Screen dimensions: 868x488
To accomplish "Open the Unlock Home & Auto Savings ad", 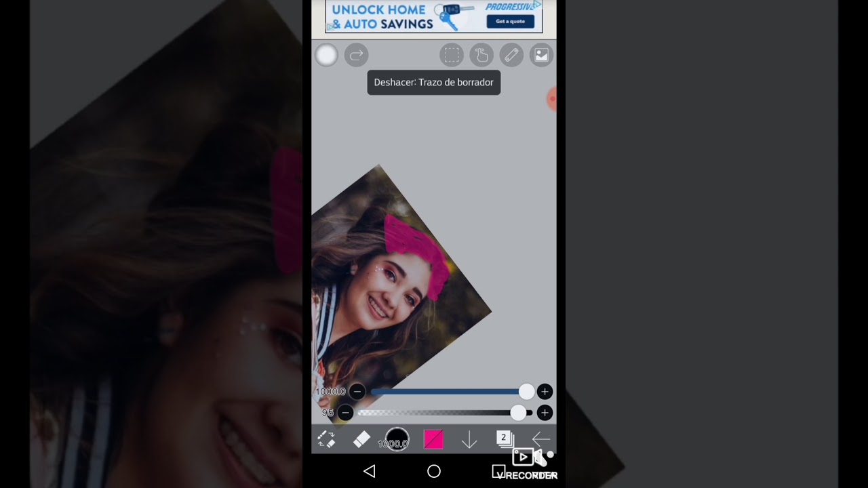I will click(434, 16).
